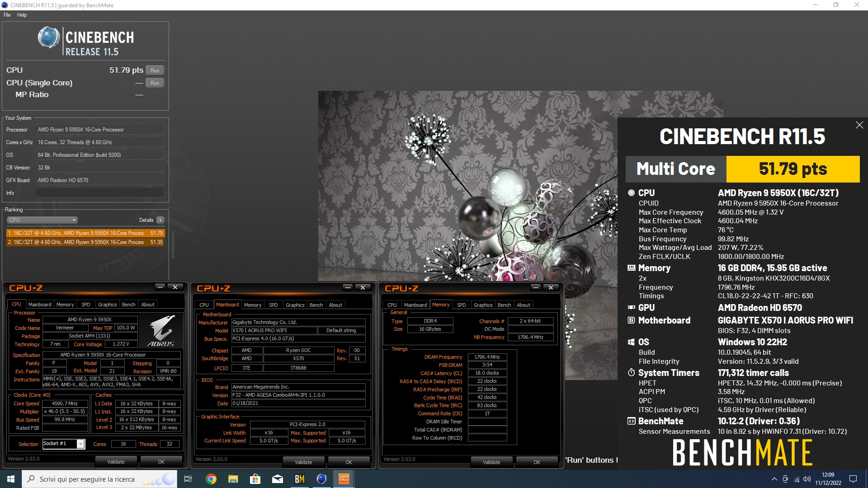Screen dimensions: 868x488
Task: Click OK in first CPU-Z window
Action: coord(161,462)
